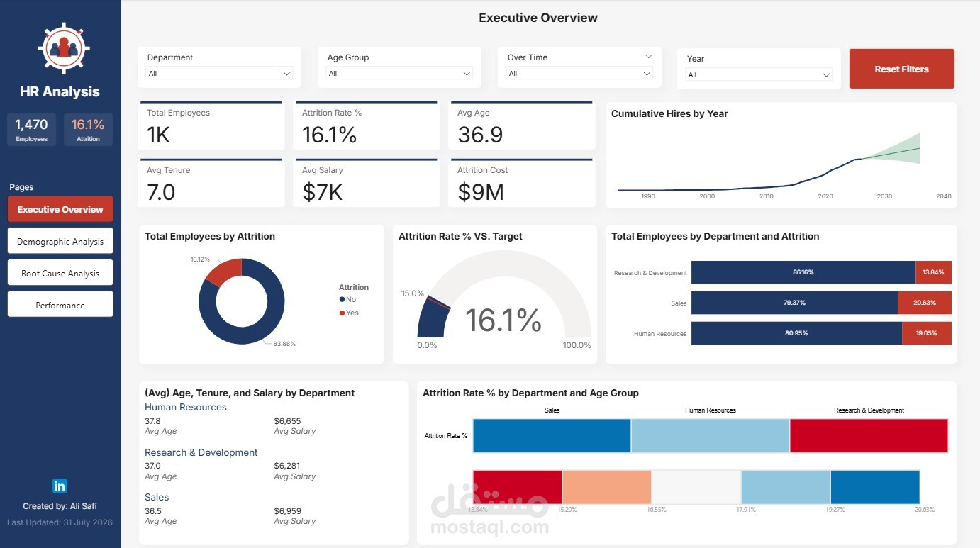Click the Attrition Rate % KPI card

pyautogui.click(x=366, y=125)
